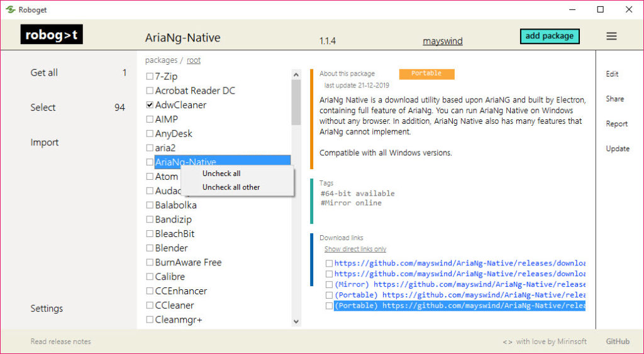The width and height of the screenshot is (644, 354).
Task: Open the GitHub link in footer
Action: point(618,341)
